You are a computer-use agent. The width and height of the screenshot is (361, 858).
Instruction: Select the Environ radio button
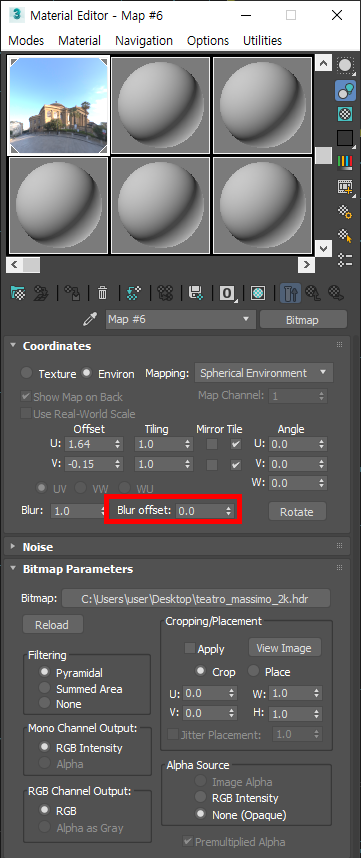[87, 373]
